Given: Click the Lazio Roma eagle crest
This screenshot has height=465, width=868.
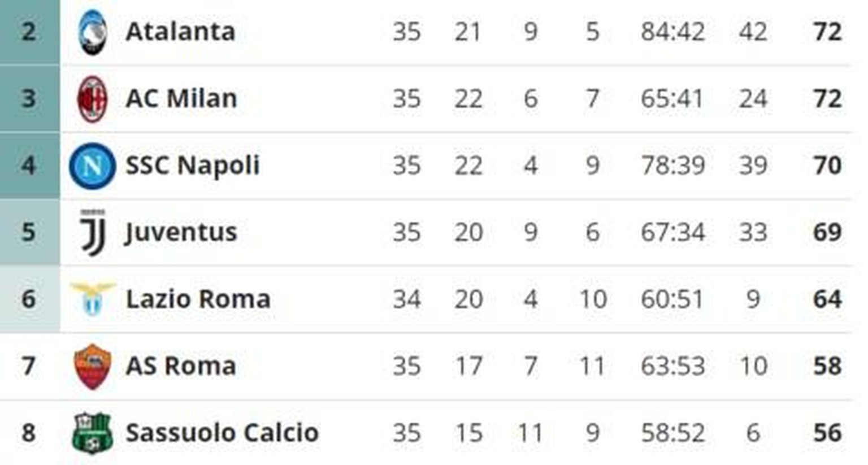Looking at the screenshot, I should (x=93, y=299).
